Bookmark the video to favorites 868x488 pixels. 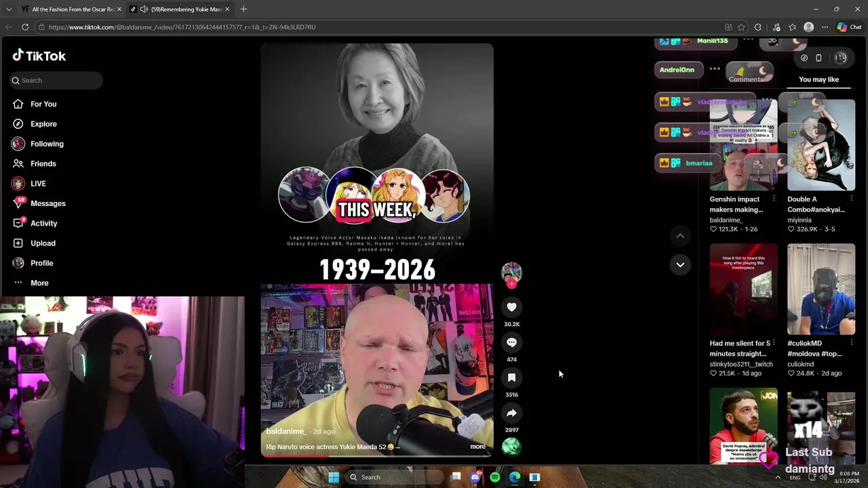[511, 378]
